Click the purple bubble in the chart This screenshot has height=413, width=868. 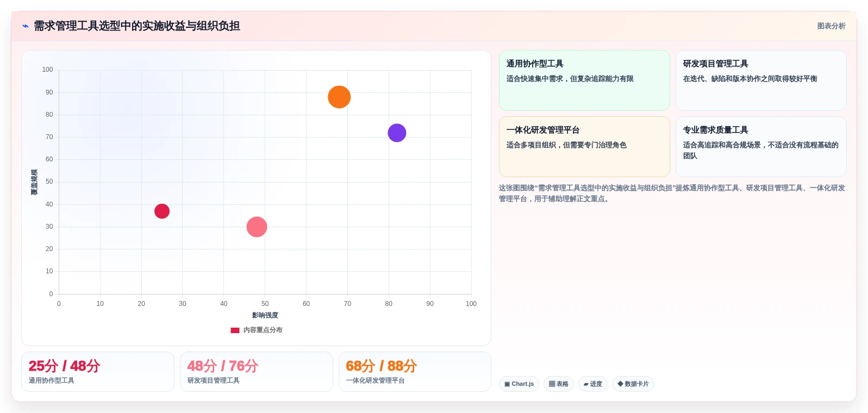tap(397, 133)
